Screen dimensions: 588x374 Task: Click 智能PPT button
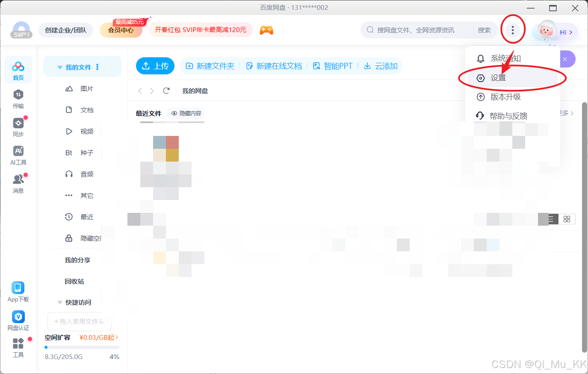tap(333, 66)
